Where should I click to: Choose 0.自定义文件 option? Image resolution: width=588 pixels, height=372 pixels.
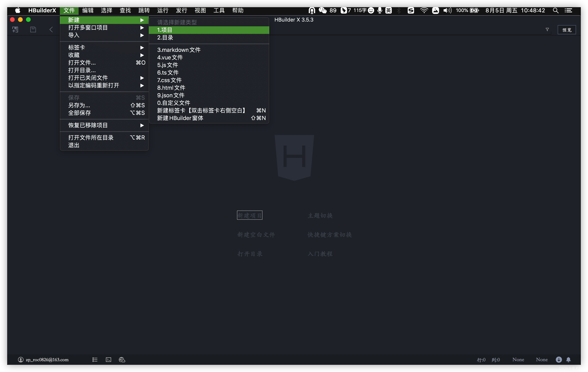coord(209,103)
